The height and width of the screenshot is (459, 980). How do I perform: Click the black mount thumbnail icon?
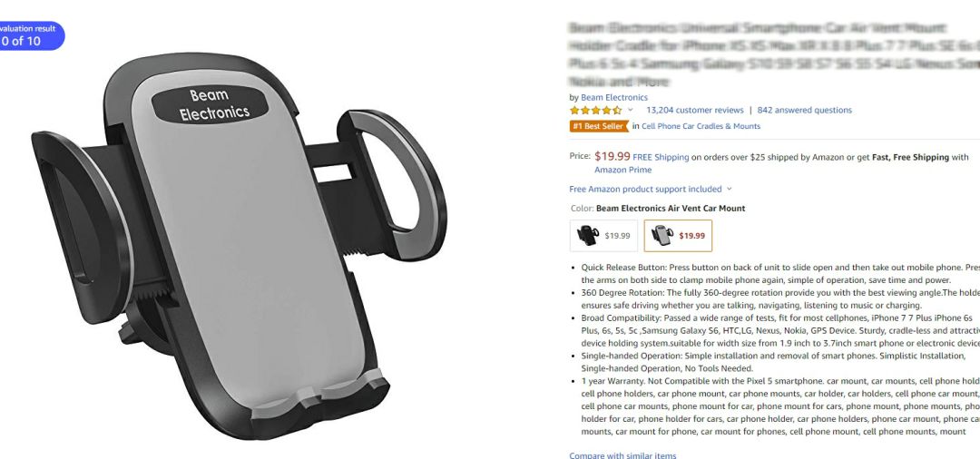click(x=587, y=236)
